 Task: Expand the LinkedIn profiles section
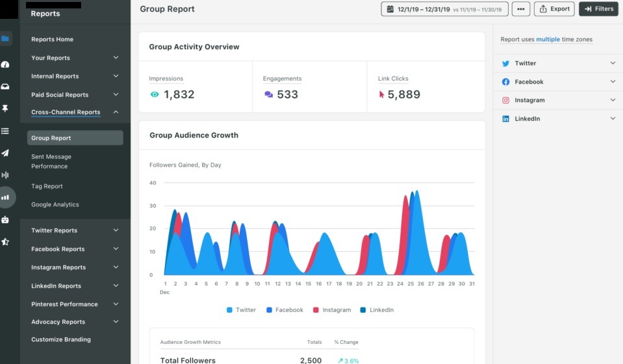point(613,118)
